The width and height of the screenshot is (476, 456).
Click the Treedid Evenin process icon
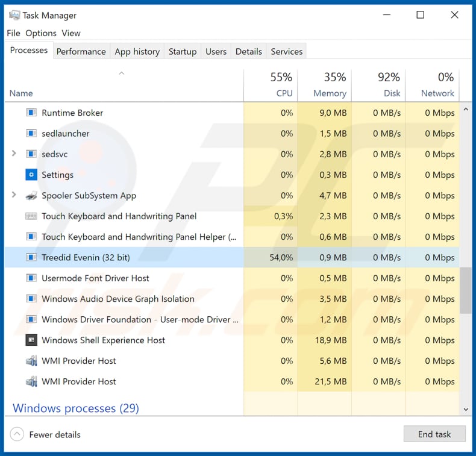(x=31, y=258)
